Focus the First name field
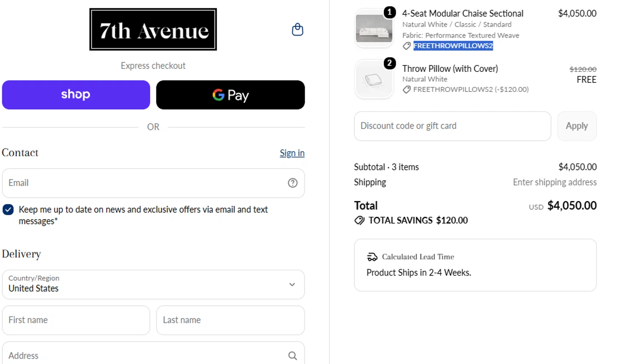 76,320
